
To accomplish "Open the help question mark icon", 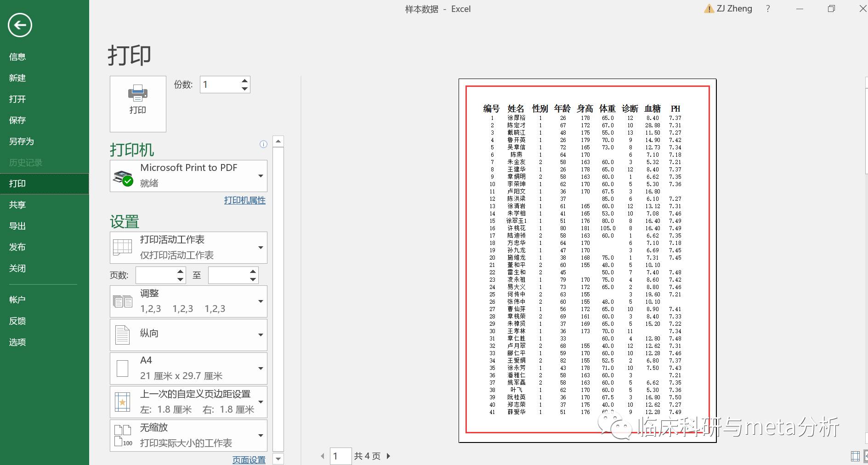I will coord(768,9).
